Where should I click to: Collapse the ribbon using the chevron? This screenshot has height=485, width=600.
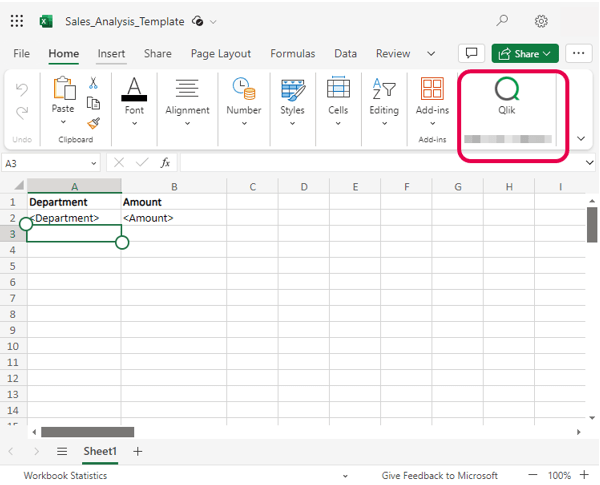pyautogui.click(x=582, y=138)
